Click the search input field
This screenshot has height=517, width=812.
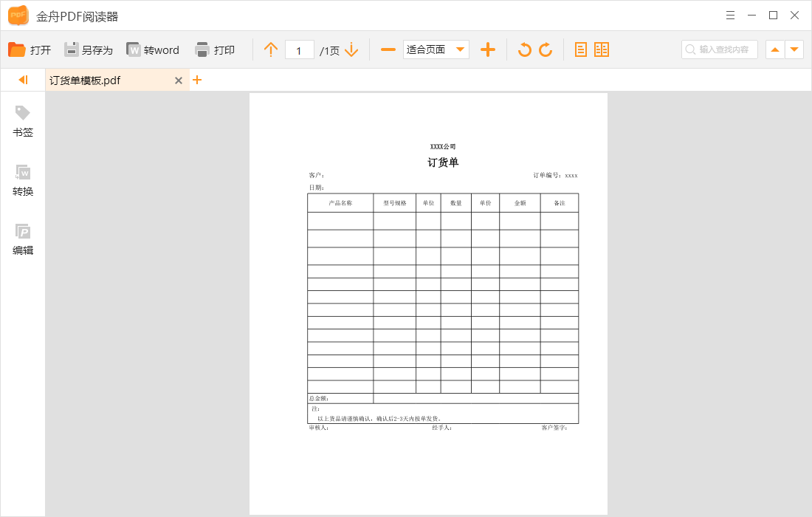[x=720, y=49]
